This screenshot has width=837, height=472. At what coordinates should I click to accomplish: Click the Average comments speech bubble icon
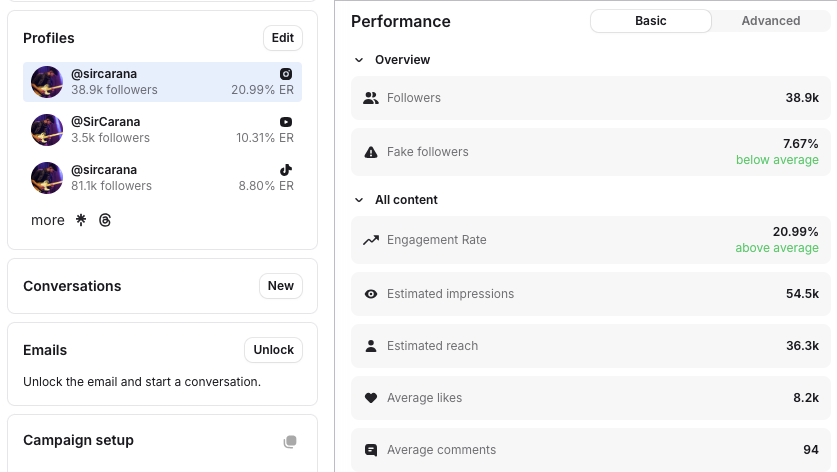[371, 450]
